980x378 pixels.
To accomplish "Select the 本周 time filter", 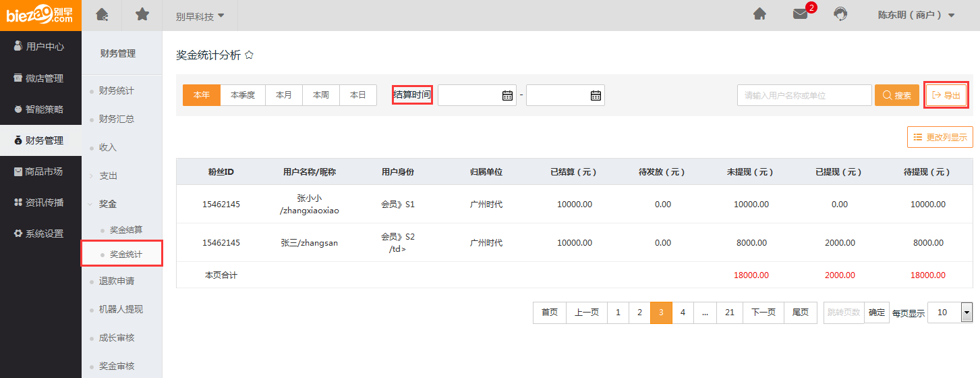I will [321, 95].
